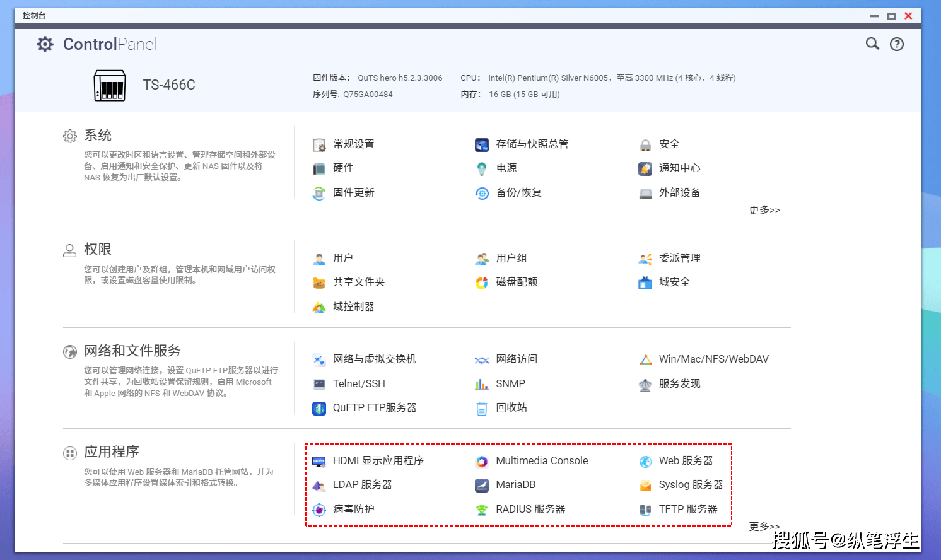Open 常规设置 general settings icon
The height and width of the screenshot is (560, 941).
click(319, 145)
